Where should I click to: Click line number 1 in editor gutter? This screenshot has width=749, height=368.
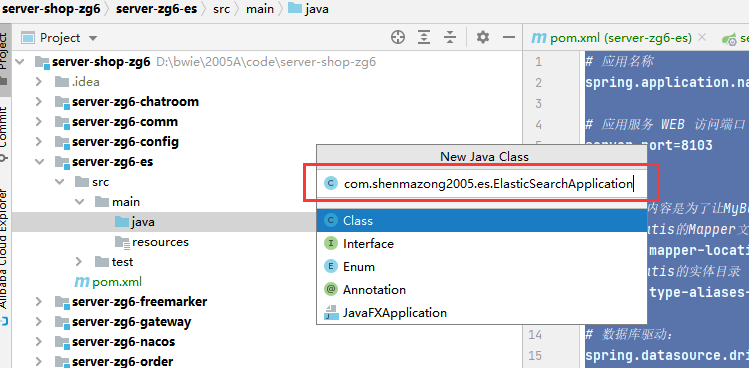point(539,62)
